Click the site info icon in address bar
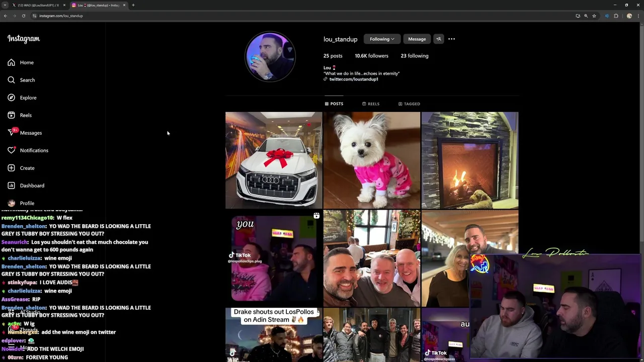The width and height of the screenshot is (644, 362). [x=34, y=16]
